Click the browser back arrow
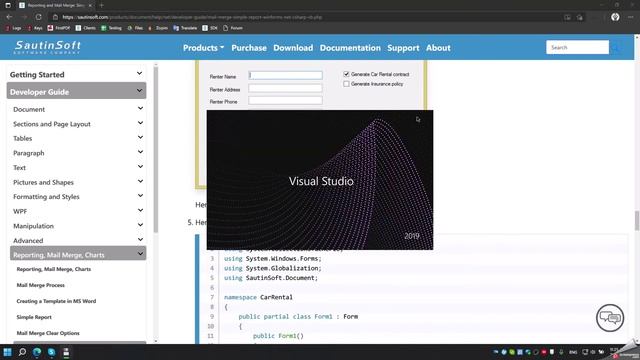This screenshot has width=640, height=360. 9,17
